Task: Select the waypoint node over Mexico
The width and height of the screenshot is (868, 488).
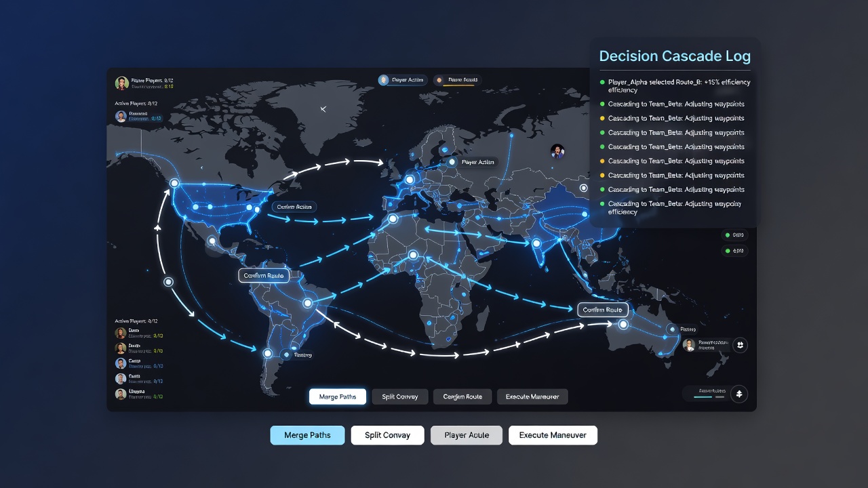Action: coord(212,240)
